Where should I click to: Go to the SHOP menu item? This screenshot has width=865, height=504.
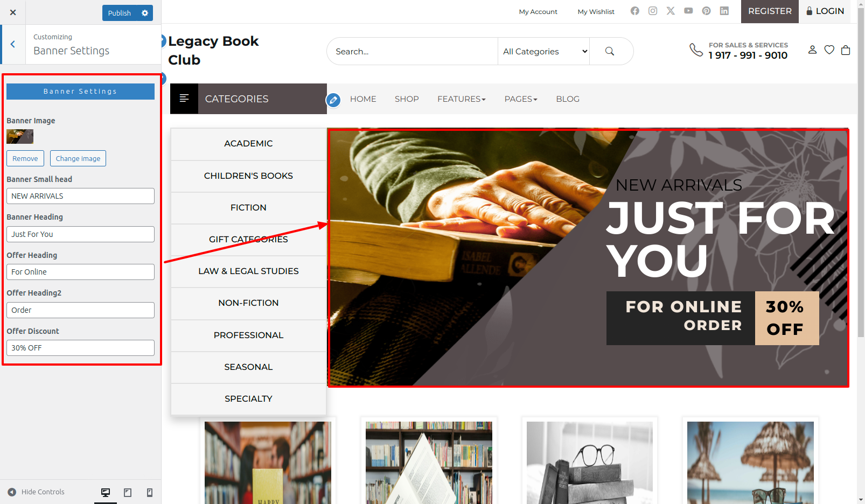click(x=407, y=99)
